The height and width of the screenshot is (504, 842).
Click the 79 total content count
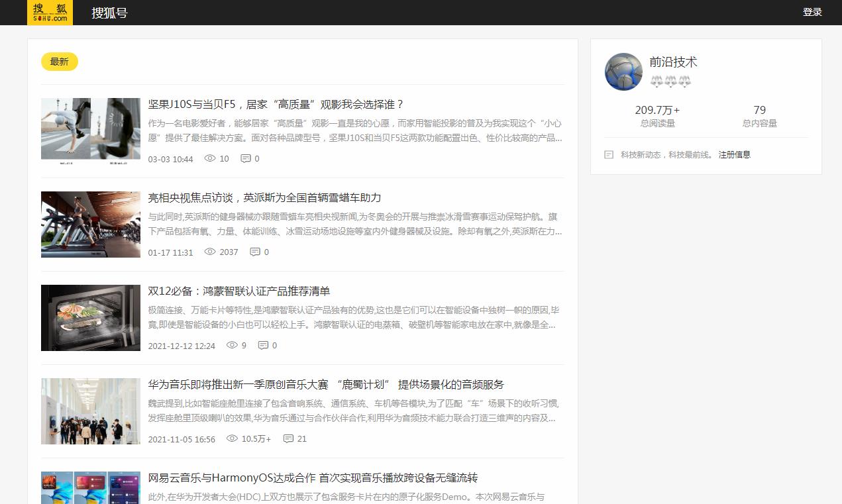click(760, 110)
